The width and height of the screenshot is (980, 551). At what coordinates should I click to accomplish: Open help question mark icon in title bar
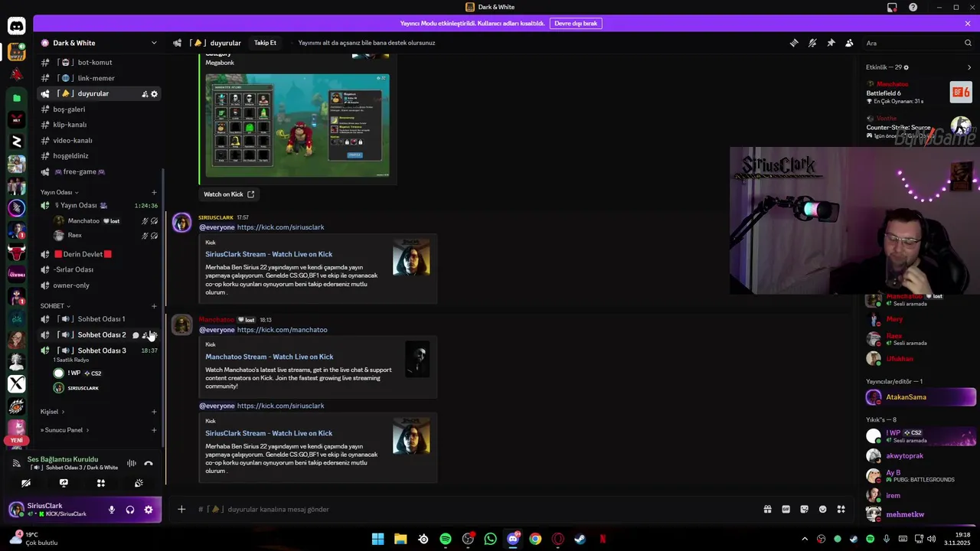coord(913,7)
